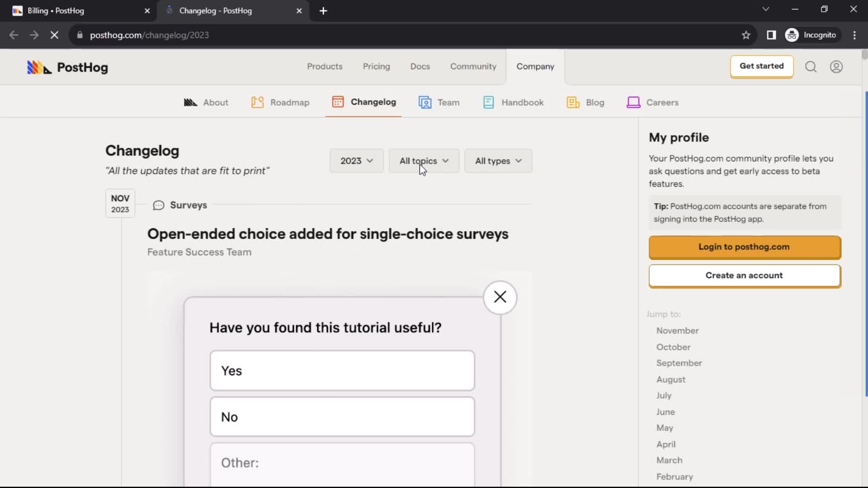Jump to February
This screenshot has width=868, height=488.
675,477
